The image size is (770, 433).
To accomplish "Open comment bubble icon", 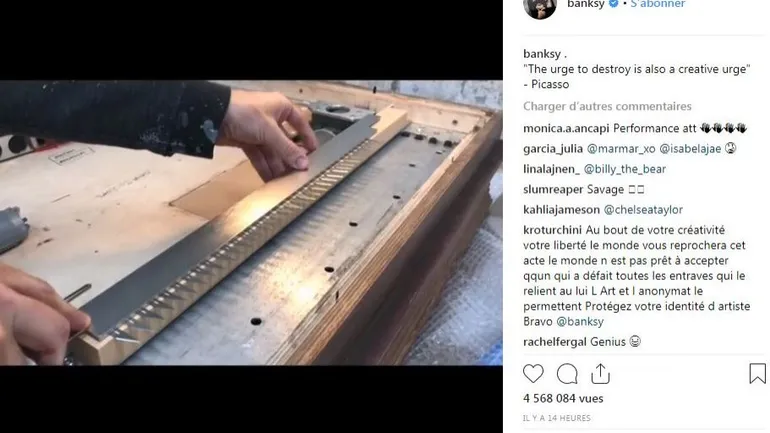I will pos(567,374).
